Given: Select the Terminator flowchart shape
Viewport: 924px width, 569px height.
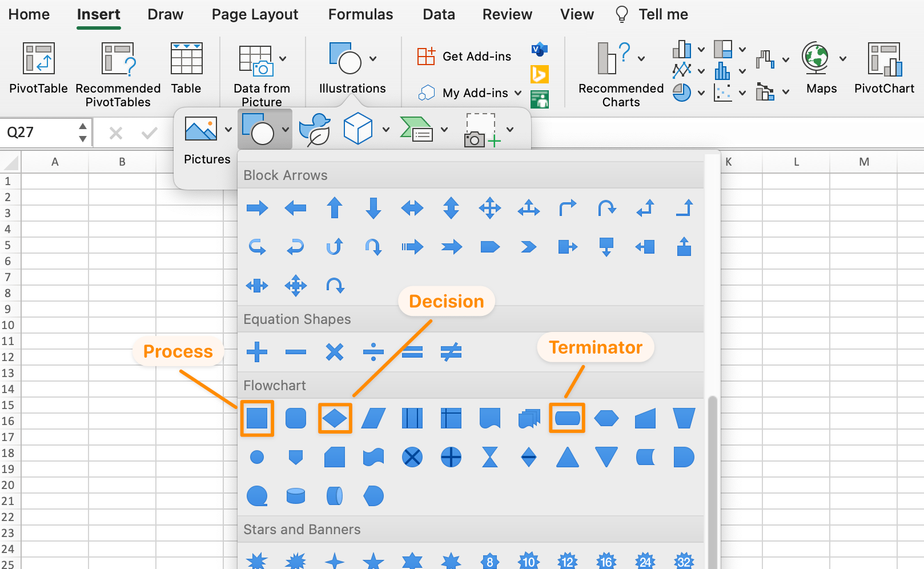Looking at the screenshot, I should click(x=567, y=418).
